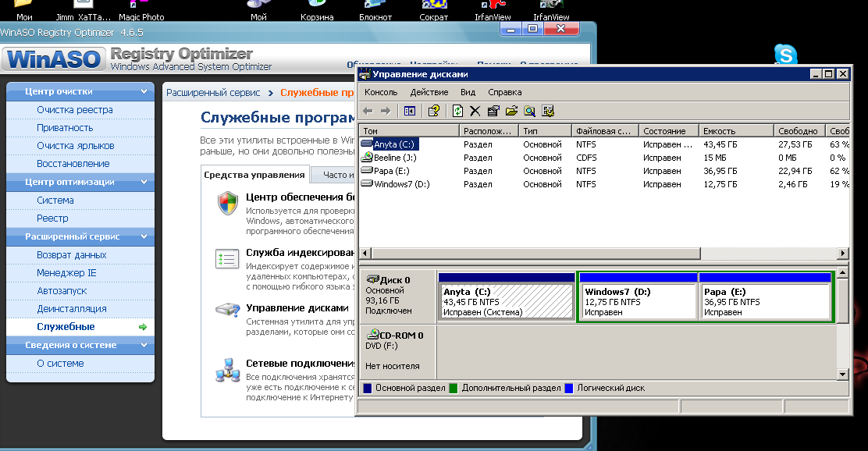Open the Консоль menu
The width and height of the screenshot is (868, 451).
coord(381,92)
